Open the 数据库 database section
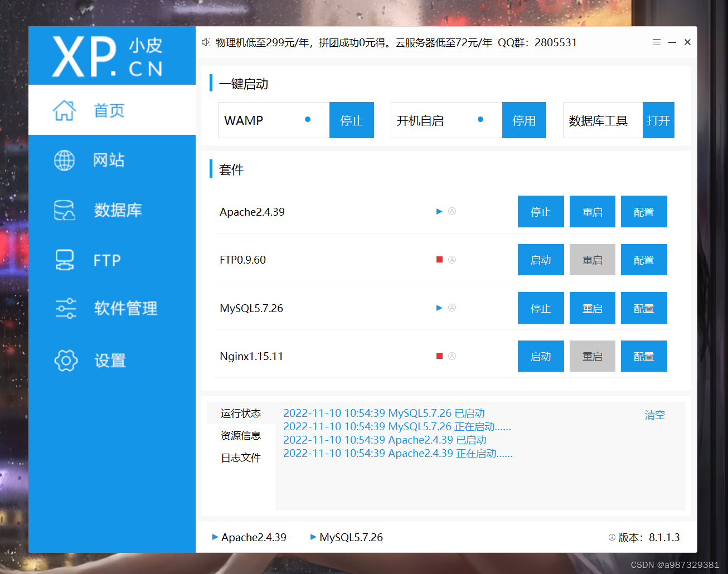The image size is (728, 574). point(112,210)
